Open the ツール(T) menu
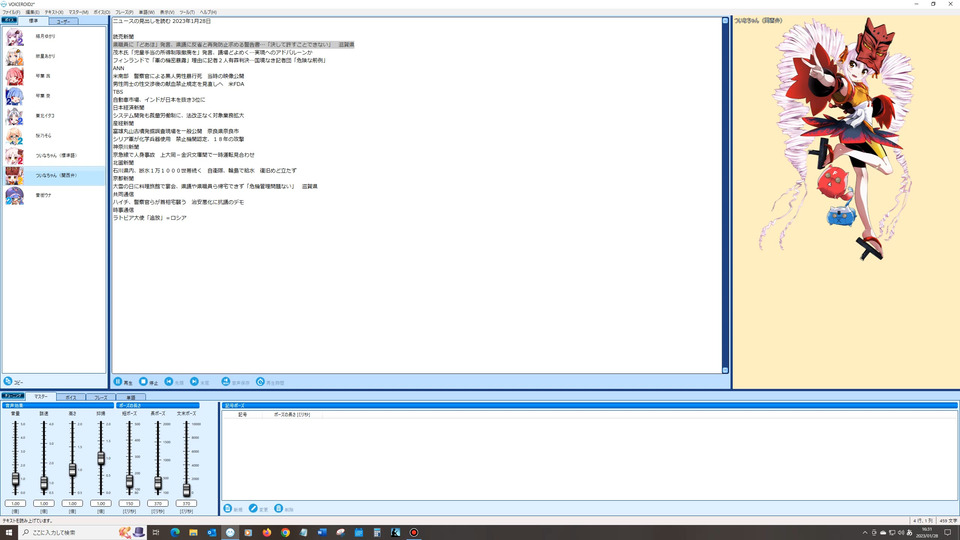The width and height of the screenshot is (960, 540). (x=187, y=12)
